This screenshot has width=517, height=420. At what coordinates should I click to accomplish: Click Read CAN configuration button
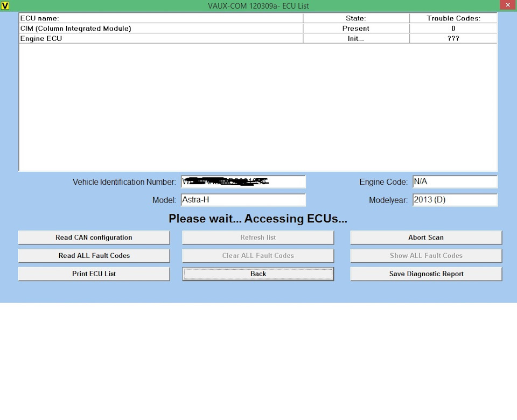pyautogui.click(x=94, y=237)
